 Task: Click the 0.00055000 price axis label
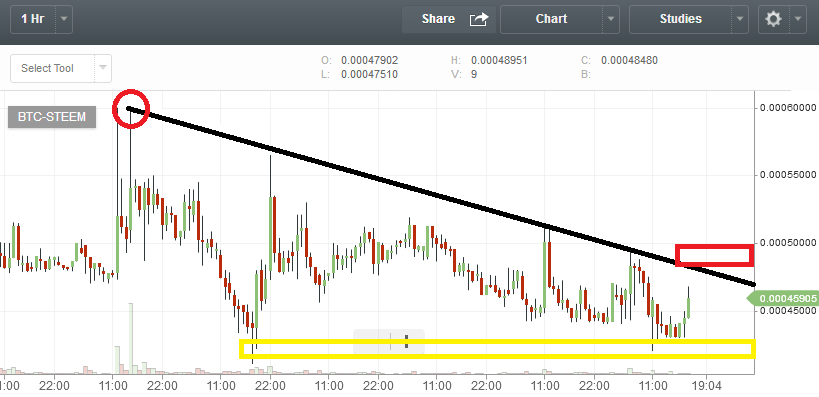click(788, 174)
